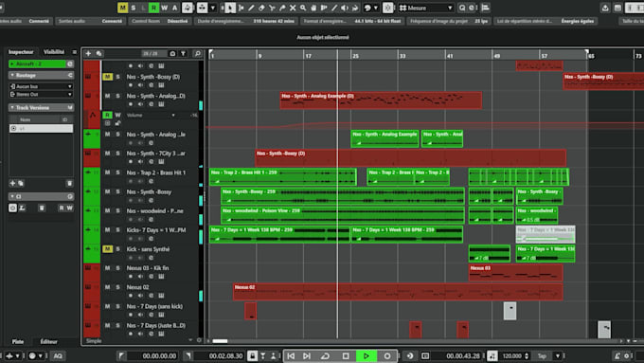Open the Aucun bus input routing dropdown
Image resolution: width=644 pixels, height=363 pixels.
[x=41, y=86]
